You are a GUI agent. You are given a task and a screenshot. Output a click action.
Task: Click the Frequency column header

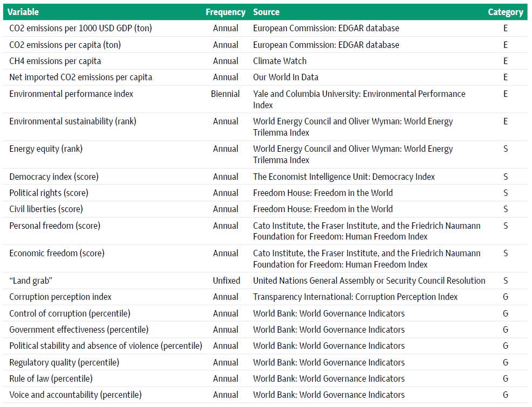pyautogui.click(x=225, y=12)
